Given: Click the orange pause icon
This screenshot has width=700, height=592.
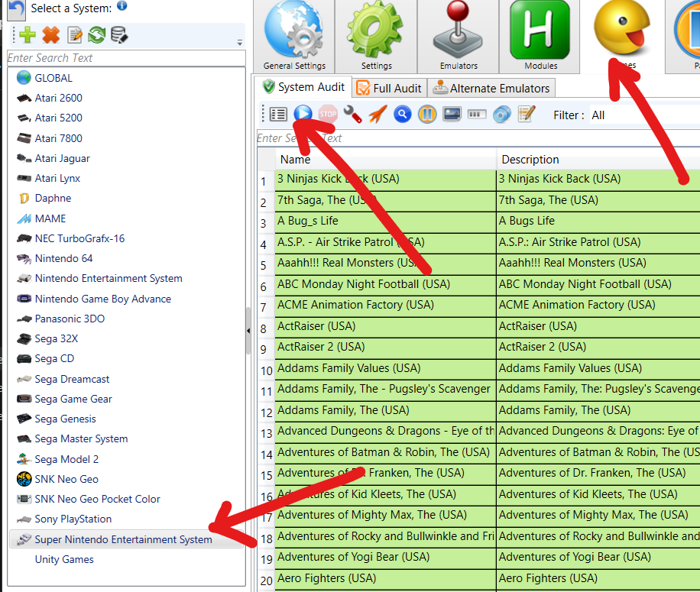Looking at the screenshot, I should tap(427, 115).
